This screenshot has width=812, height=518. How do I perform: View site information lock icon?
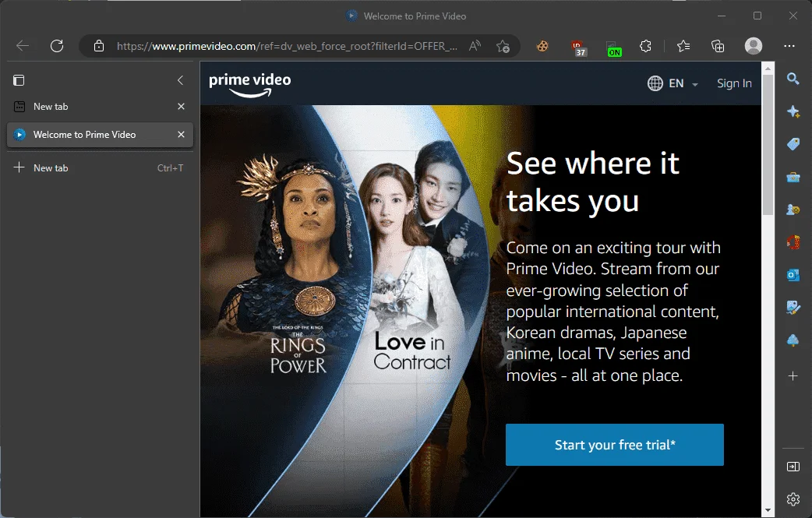coord(99,46)
